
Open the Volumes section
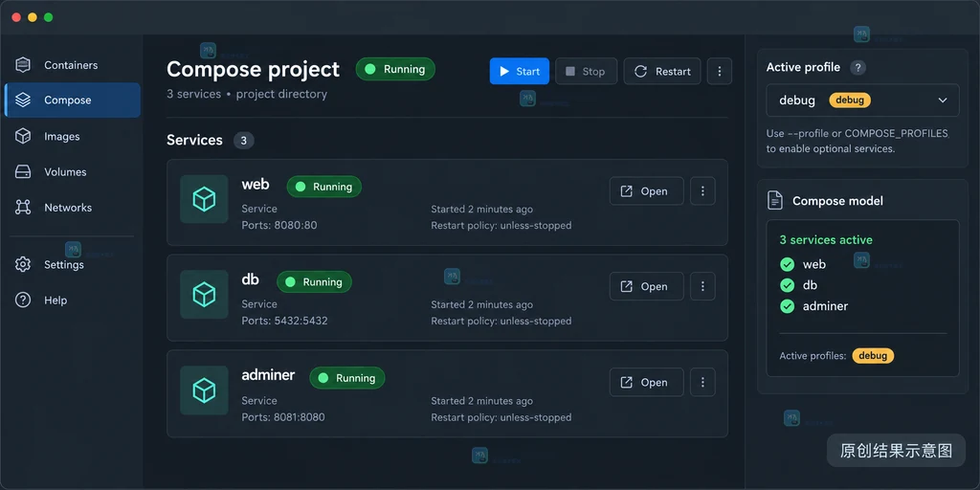72,172
